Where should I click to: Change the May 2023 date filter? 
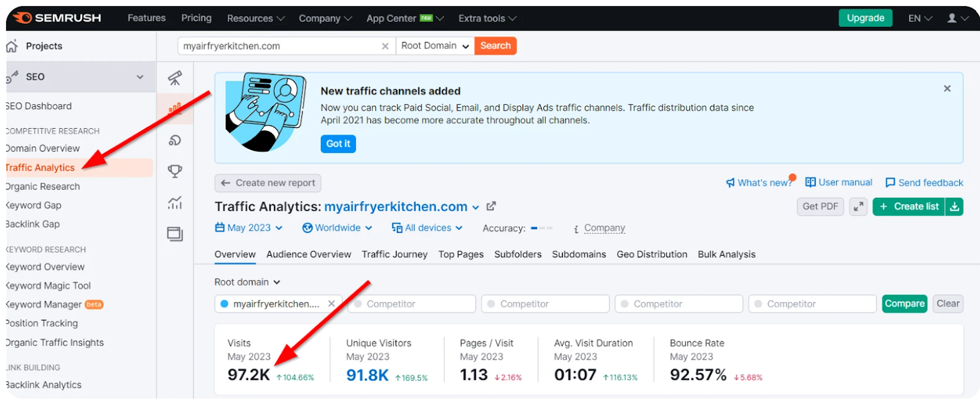[249, 228]
